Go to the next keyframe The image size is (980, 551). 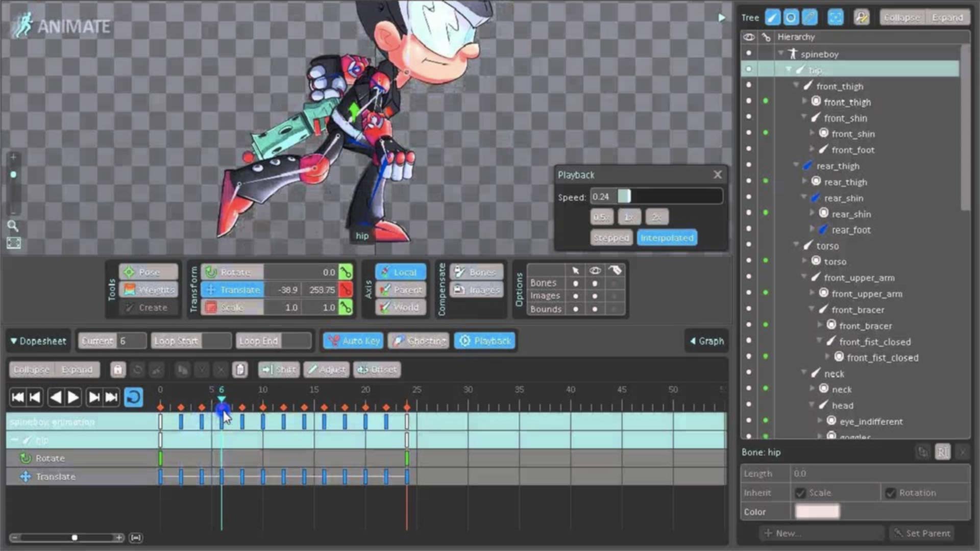(94, 397)
